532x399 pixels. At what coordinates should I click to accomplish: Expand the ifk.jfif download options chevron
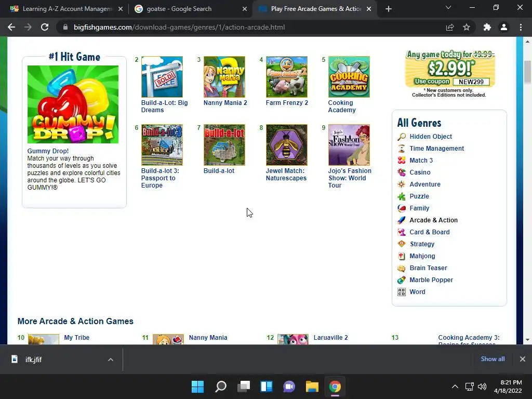point(111,360)
